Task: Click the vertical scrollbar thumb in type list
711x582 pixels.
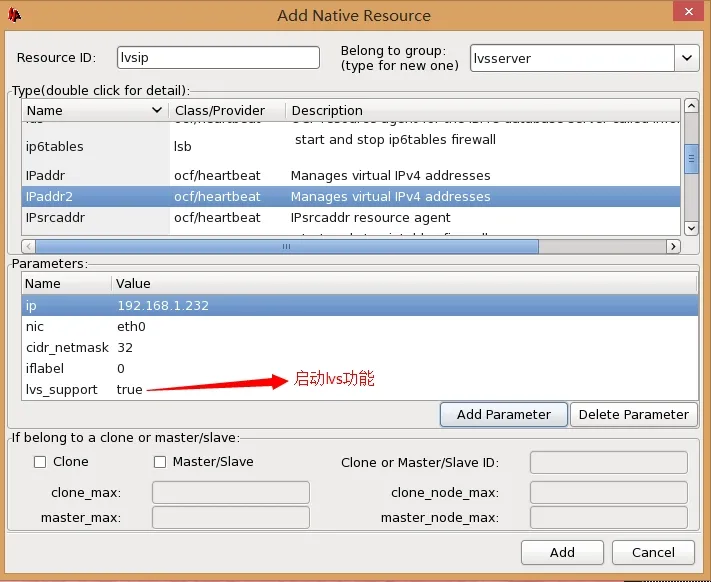Action: [x=691, y=159]
